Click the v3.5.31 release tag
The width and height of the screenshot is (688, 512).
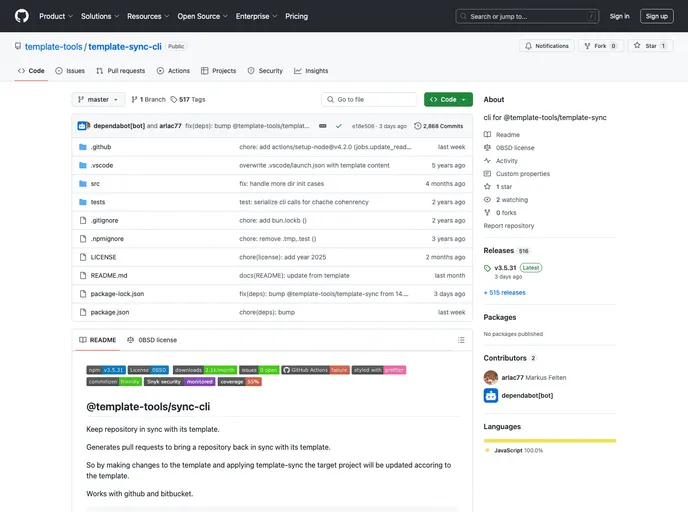(x=505, y=268)
